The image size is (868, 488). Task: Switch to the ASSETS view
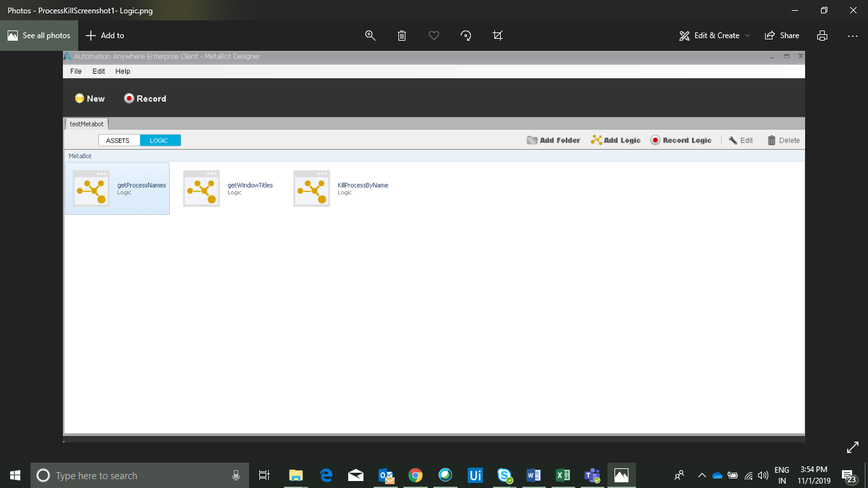tap(119, 140)
